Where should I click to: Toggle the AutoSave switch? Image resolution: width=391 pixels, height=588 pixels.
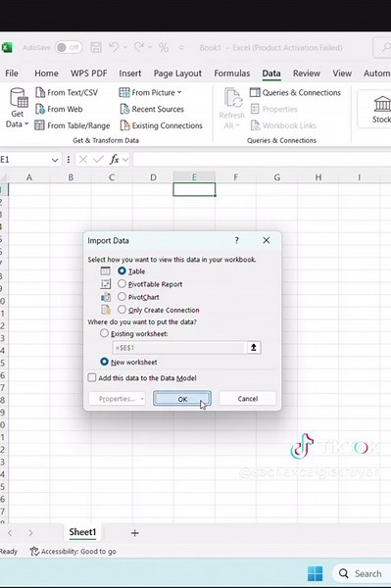[69, 48]
